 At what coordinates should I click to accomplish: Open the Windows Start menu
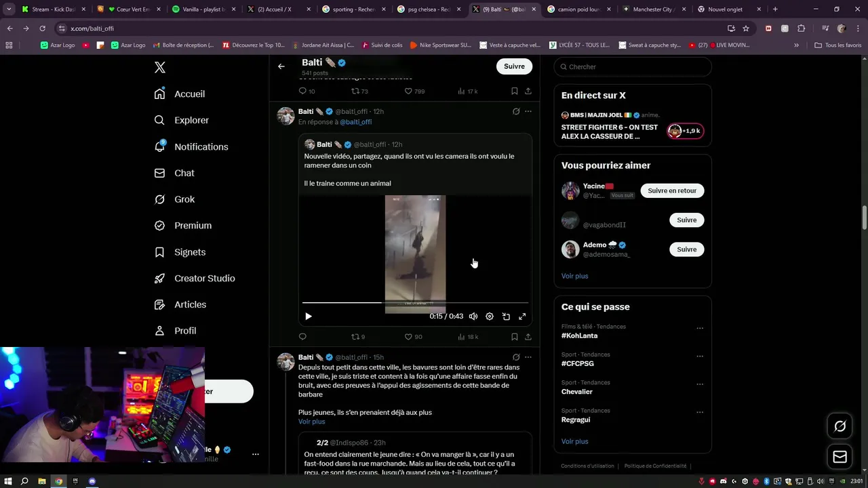click(7, 481)
